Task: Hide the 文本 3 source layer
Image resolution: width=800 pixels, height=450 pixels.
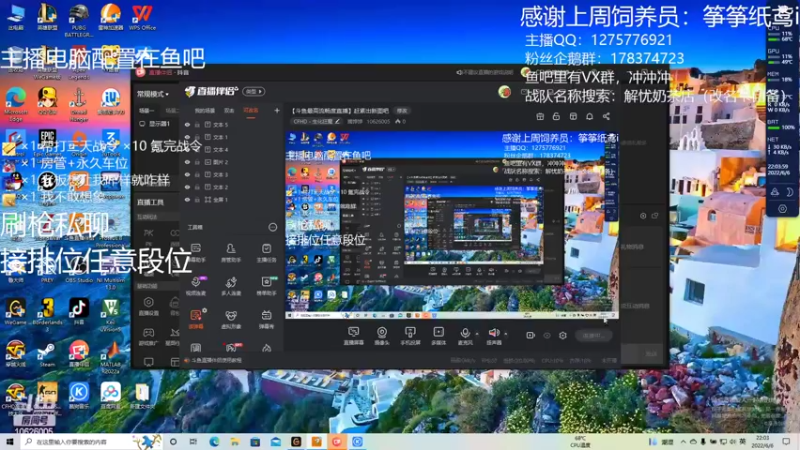Action: tap(187, 174)
